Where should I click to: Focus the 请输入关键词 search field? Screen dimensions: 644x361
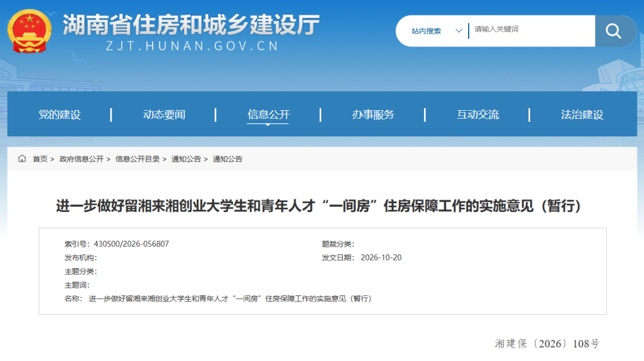click(x=532, y=30)
